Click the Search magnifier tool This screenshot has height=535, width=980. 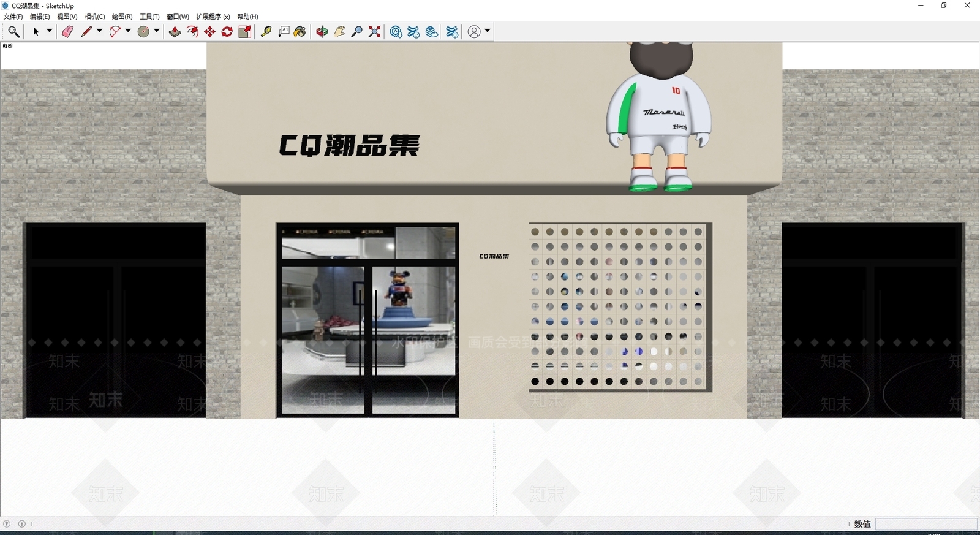point(13,32)
